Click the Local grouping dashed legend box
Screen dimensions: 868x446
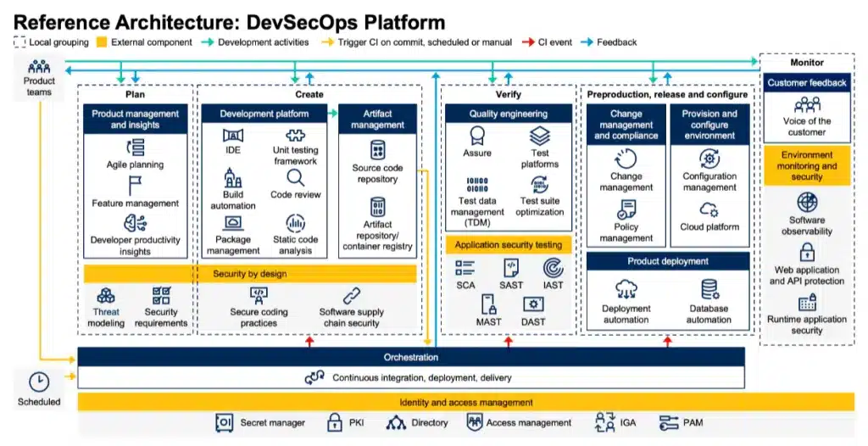(x=19, y=42)
